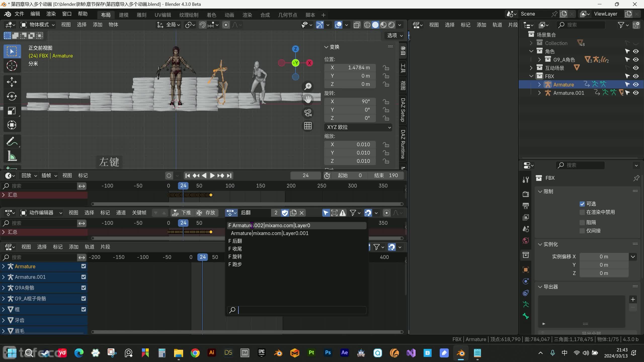Hide the G9_A角色 collection eye icon

point(636,60)
